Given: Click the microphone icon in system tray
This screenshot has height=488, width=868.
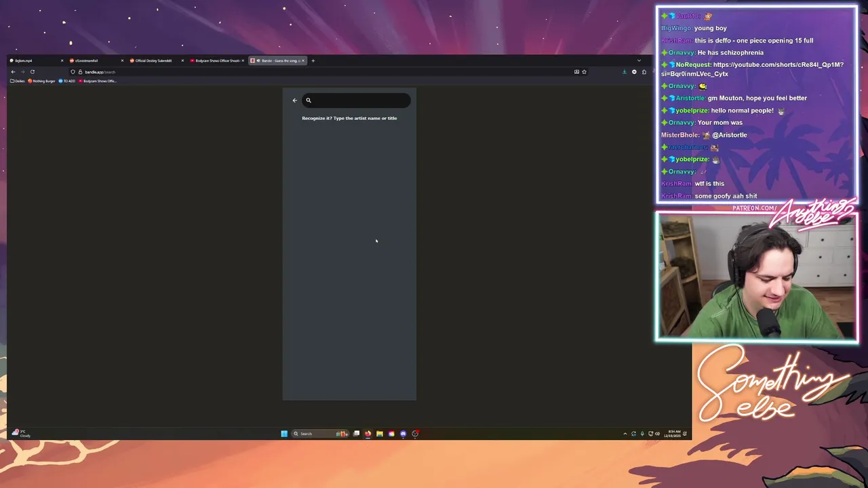Looking at the screenshot, I should pos(642,434).
